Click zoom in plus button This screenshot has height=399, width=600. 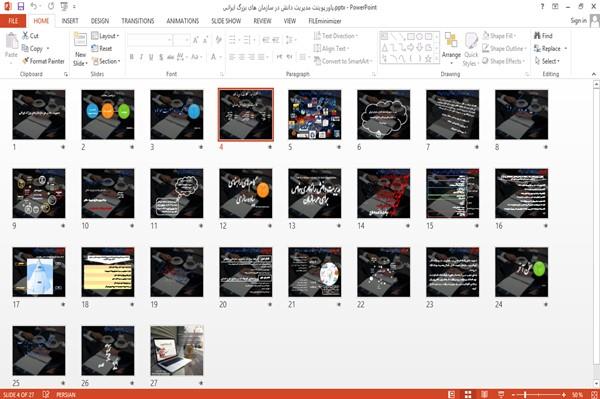pyautogui.click(x=564, y=394)
